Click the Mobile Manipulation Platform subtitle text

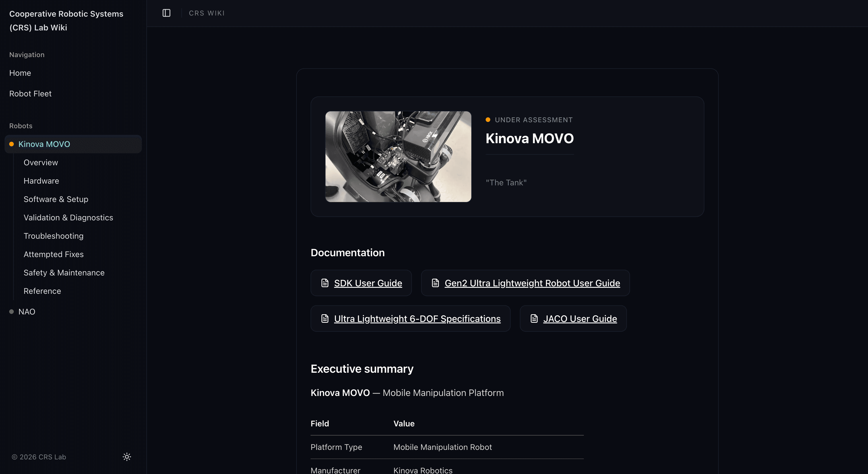[x=443, y=393]
